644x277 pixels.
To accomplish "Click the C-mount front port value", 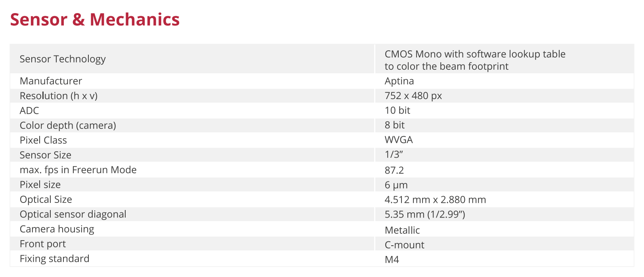I will [404, 245].
